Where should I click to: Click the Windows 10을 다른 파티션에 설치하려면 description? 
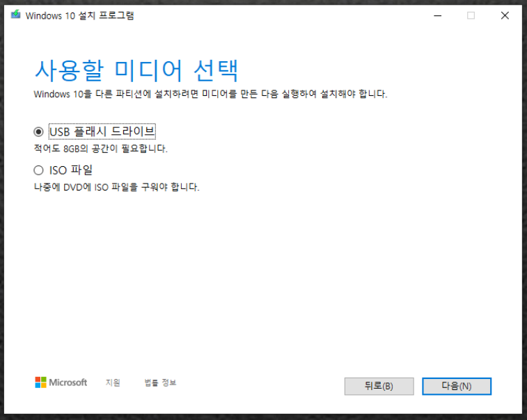pos(210,94)
